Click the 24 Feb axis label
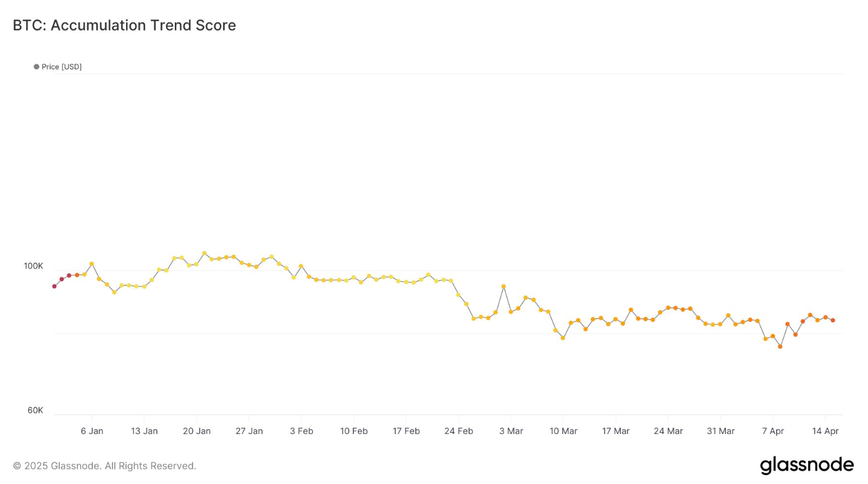Image resolution: width=868 pixels, height=484 pixels. tap(458, 431)
